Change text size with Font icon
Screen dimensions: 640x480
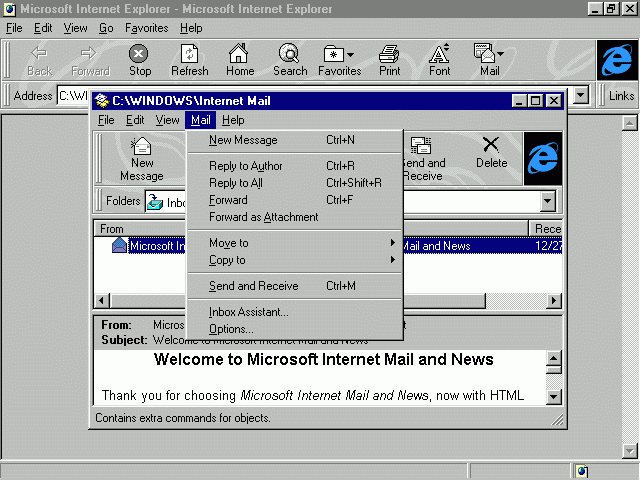(x=439, y=60)
